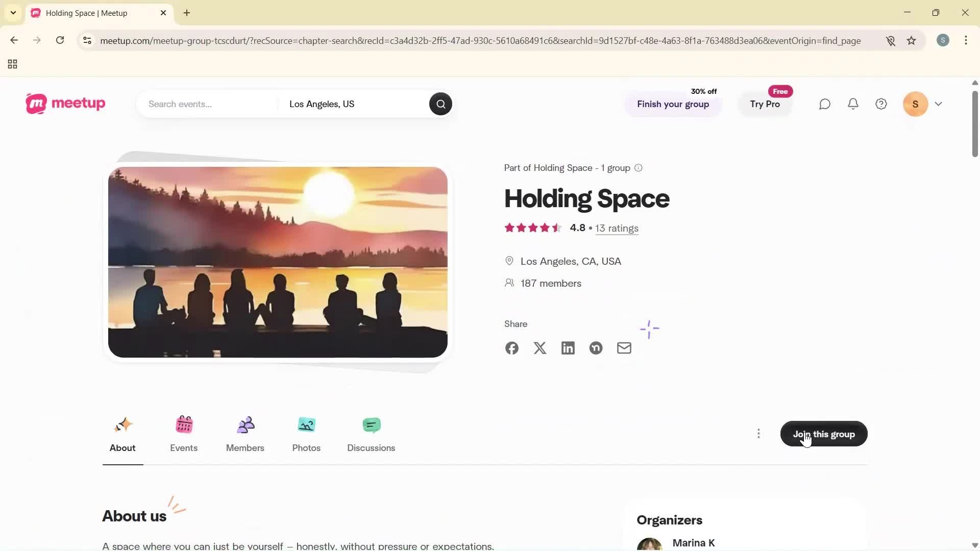Image resolution: width=980 pixels, height=551 pixels.
Task: Switch to the Discussions tab
Action: point(371,434)
